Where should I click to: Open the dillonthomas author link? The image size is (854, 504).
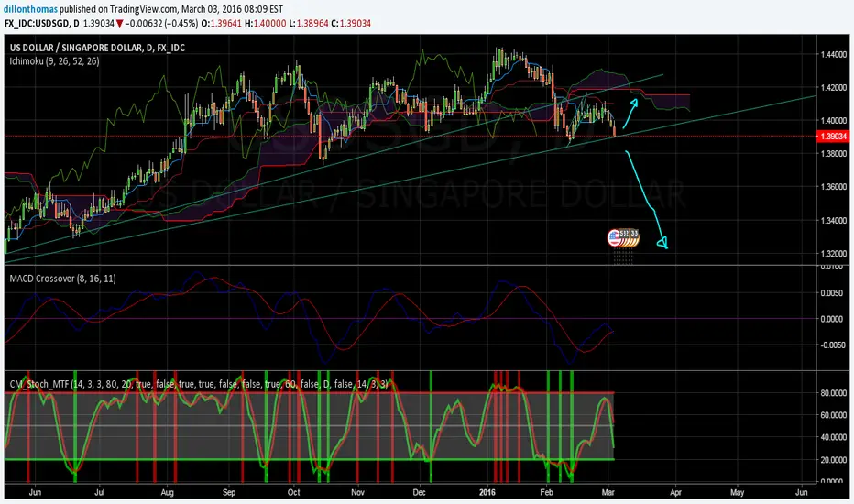[x=30, y=9]
